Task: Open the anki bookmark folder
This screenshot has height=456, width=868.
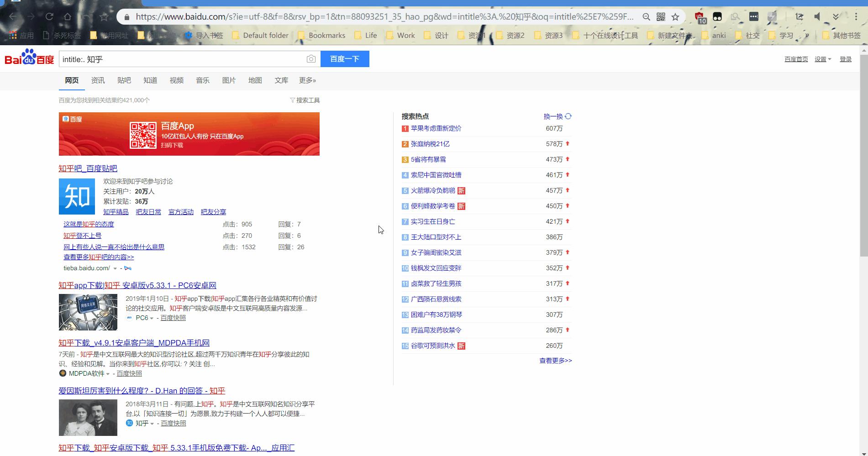Action: [713, 35]
